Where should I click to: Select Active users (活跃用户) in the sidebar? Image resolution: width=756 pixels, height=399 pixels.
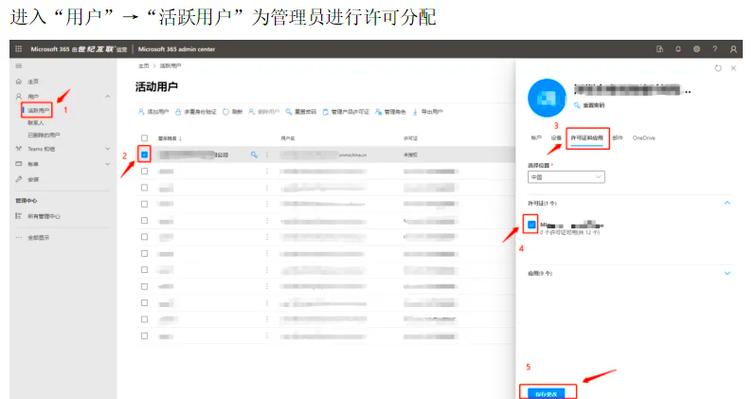[x=38, y=110]
